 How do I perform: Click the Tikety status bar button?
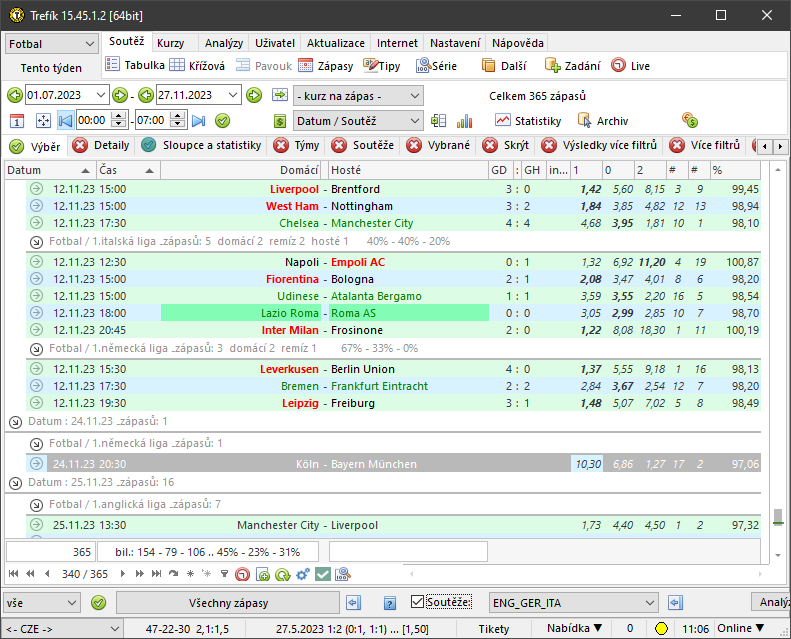[493, 628]
